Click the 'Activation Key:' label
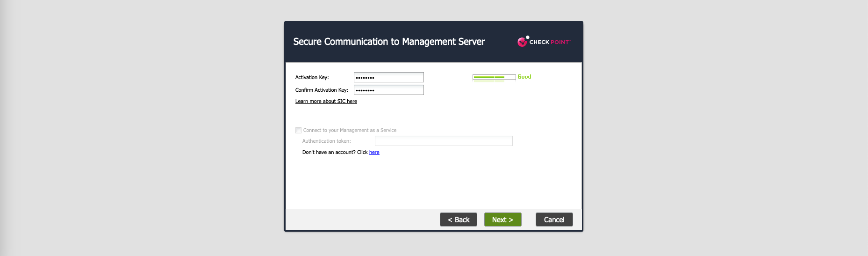This screenshot has width=868, height=256. click(x=312, y=77)
